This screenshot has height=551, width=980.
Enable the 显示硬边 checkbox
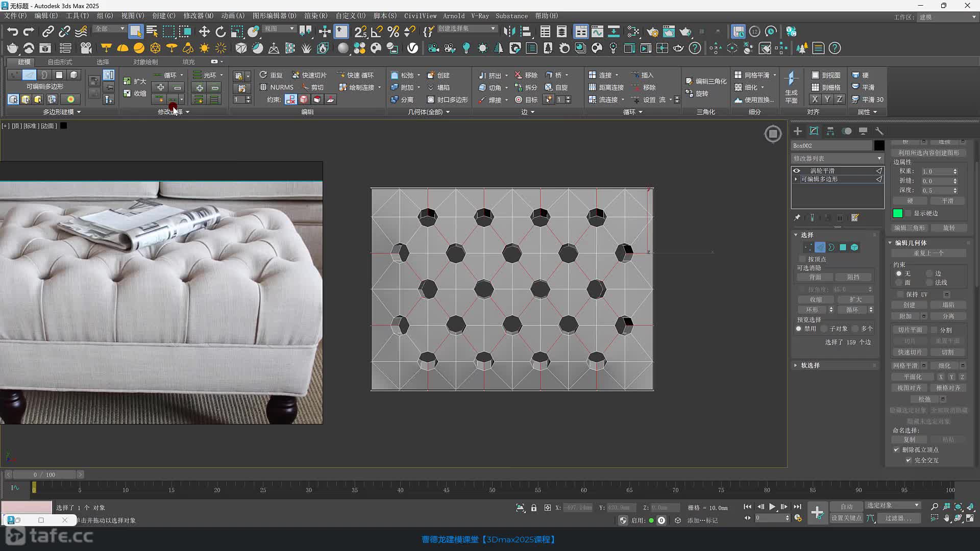909,213
